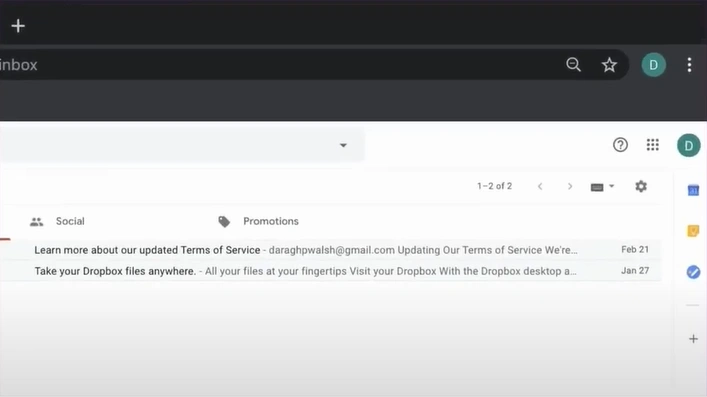This screenshot has height=397, width=707.
Task: Bookmark this page with the star icon
Action: 609,65
